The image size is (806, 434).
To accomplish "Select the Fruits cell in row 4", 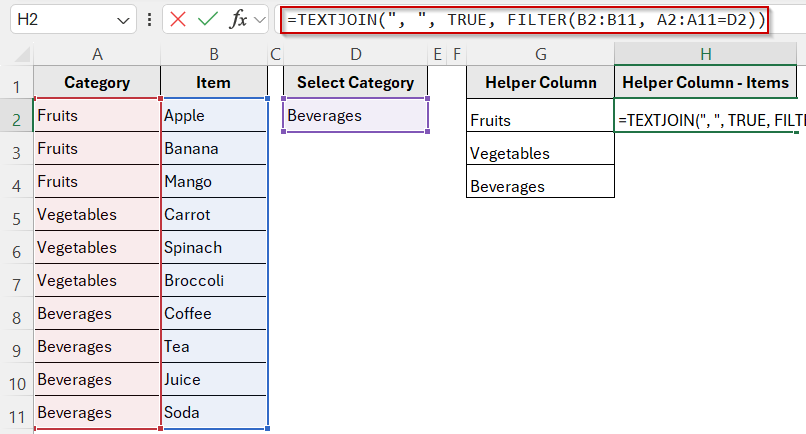I will [x=97, y=181].
